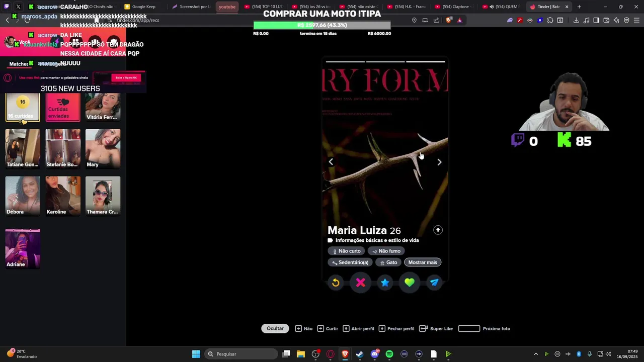Screen dimensions: 644x362
Task: Open the volume control in system tray
Action: coord(608,354)
